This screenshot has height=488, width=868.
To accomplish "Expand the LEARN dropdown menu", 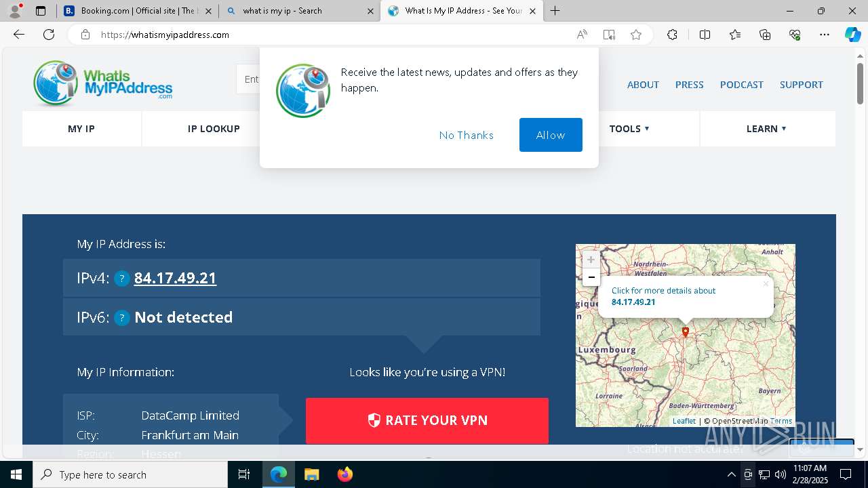I will click(766, 129).
